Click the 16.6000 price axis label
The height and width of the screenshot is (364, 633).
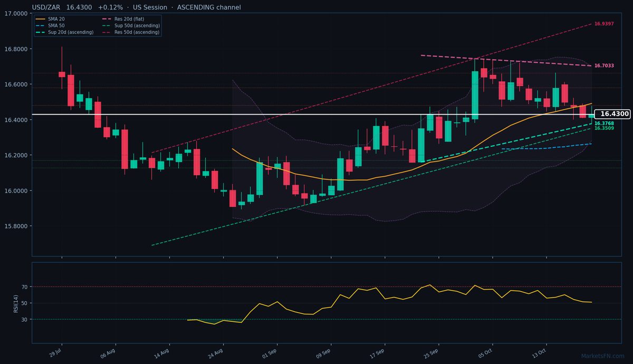(x=17, y=84)
